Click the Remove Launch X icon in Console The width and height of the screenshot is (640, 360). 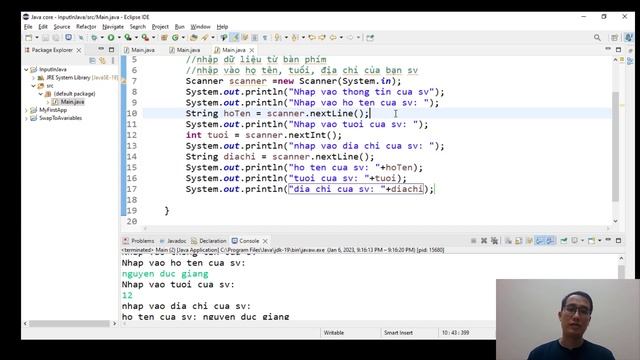pyautogui.click(x=484, y=241)
